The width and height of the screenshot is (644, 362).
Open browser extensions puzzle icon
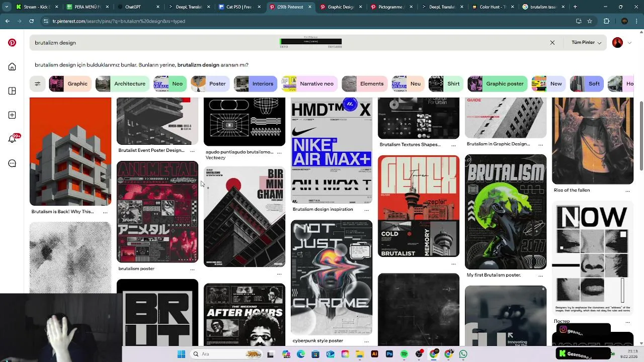point(606,21)
